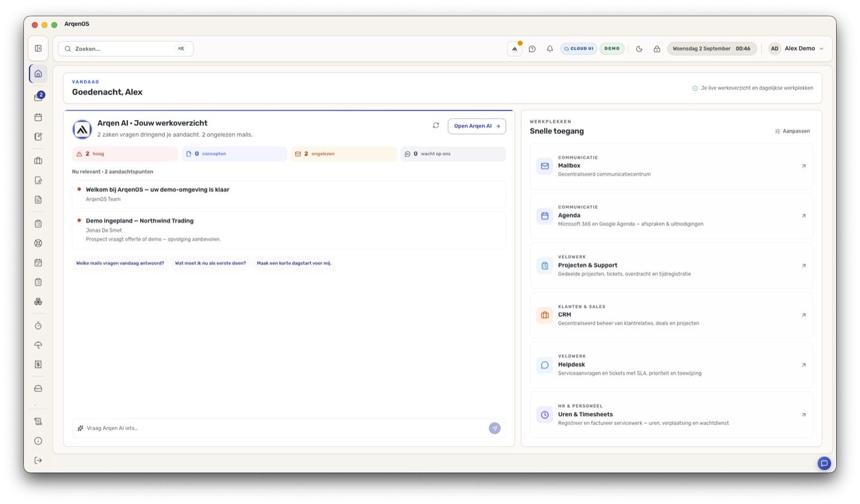This screenshot has height=504, width=860.
Task: Send the Arqen AI message
Action: click(x=495, y=428)
